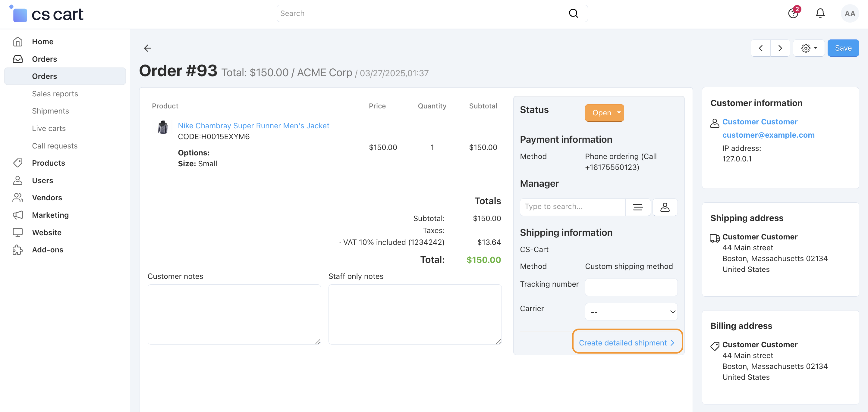Click the back arrow above Order #93

coord(148,48)
